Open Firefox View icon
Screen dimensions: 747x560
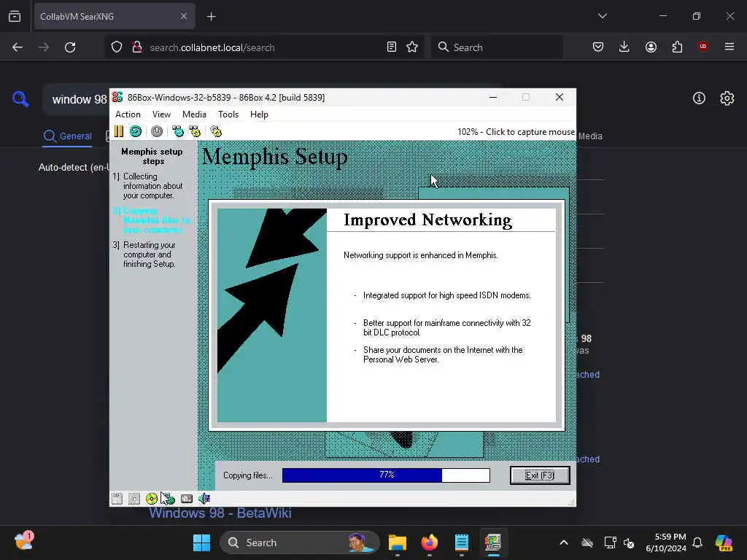(15, 17)
